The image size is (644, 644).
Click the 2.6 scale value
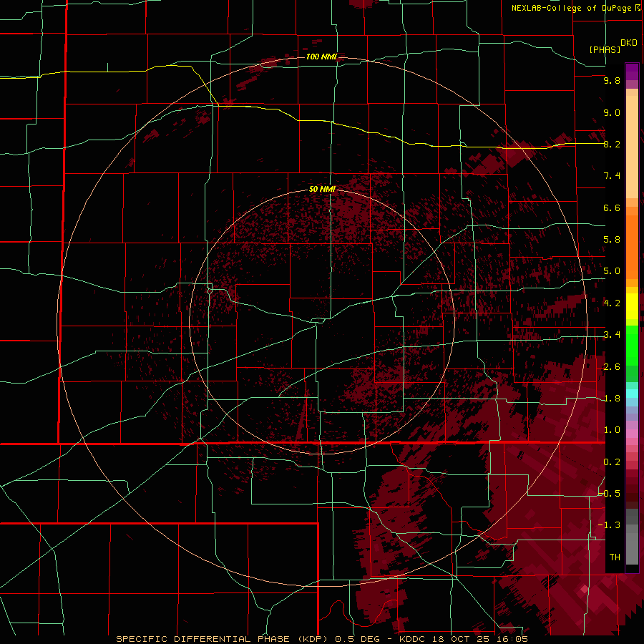tap(612, 367)
